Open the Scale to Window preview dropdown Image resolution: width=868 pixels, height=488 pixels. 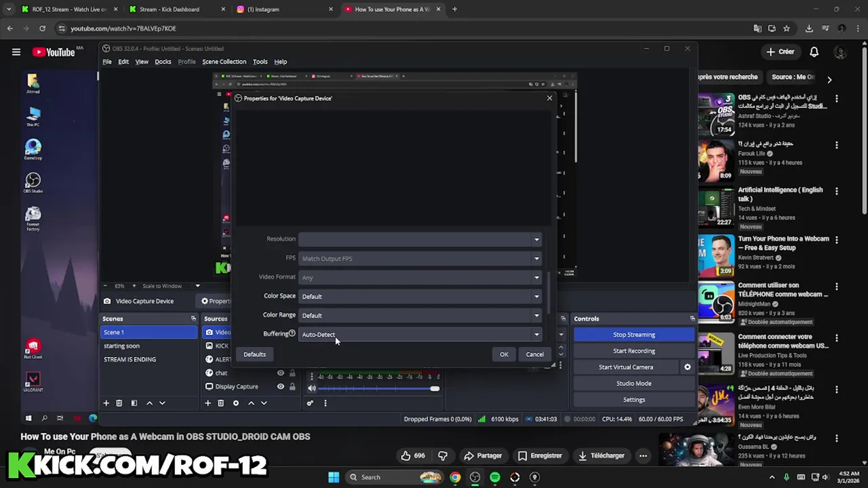coord(171,286)
